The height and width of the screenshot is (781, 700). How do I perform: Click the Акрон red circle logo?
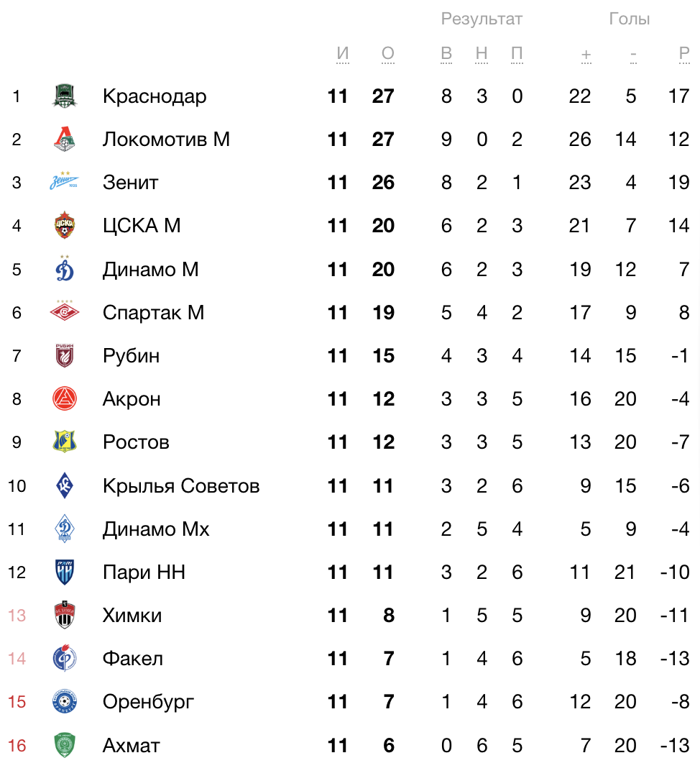[65, 398]
